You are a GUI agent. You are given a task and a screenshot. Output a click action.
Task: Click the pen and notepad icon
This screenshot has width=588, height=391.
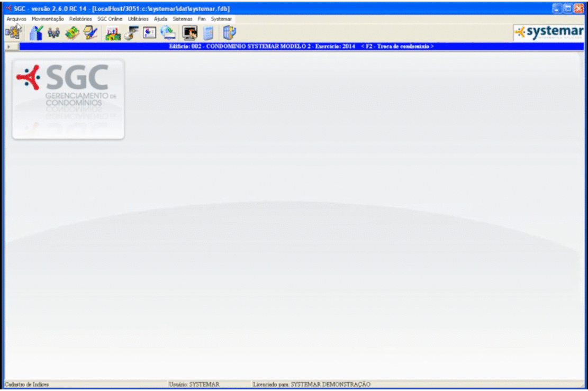[x=91, y=33]
